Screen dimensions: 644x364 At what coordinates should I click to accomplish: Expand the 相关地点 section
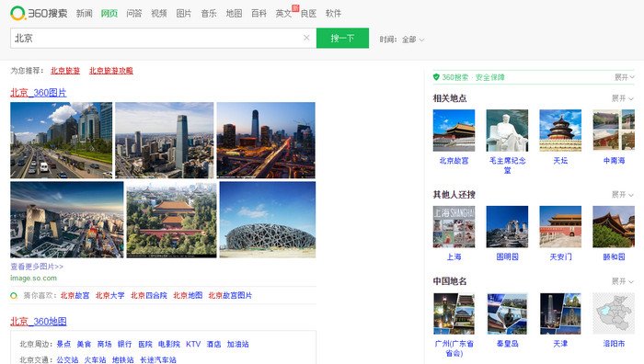click(x=623, y=98)
